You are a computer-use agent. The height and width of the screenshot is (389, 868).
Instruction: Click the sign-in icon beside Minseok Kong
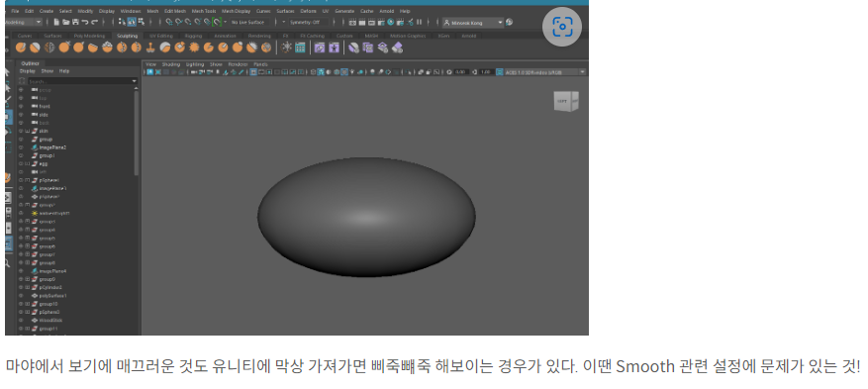[x=509, y=22]
